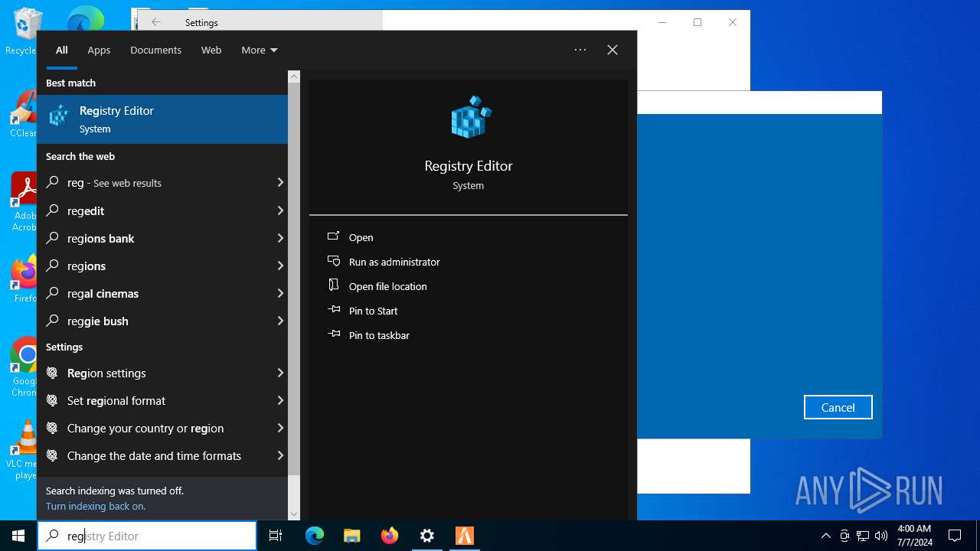Switch to Settings gear on taskbar
Image resolution: width=980 pixels, height=551 pixels.
[x=427, y=536]
